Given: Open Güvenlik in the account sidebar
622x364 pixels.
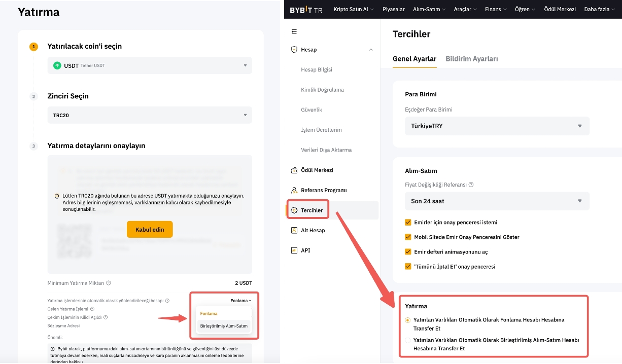Looking at the screenshot, I should (x=312, y=110).
